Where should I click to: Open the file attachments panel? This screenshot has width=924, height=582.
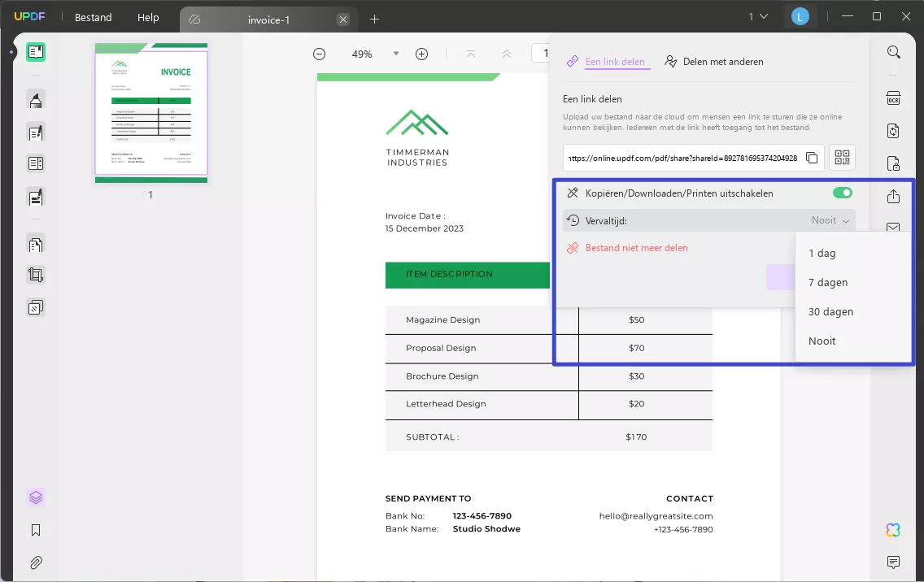point(34,562)
